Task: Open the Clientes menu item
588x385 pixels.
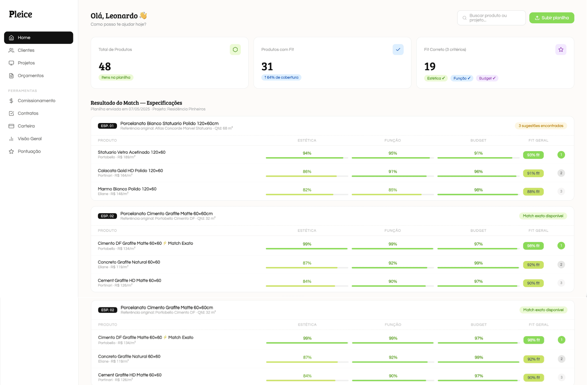Action: (39, 50)
